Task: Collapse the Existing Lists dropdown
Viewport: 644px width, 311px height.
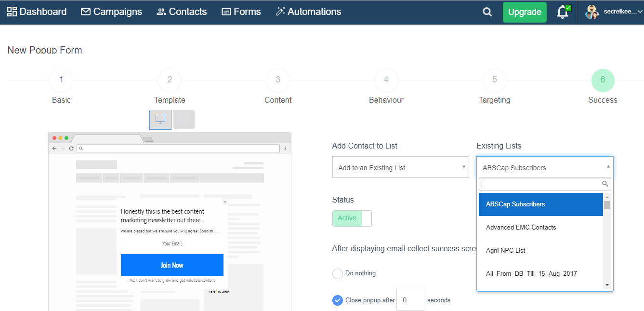Action: coord(608,166)
